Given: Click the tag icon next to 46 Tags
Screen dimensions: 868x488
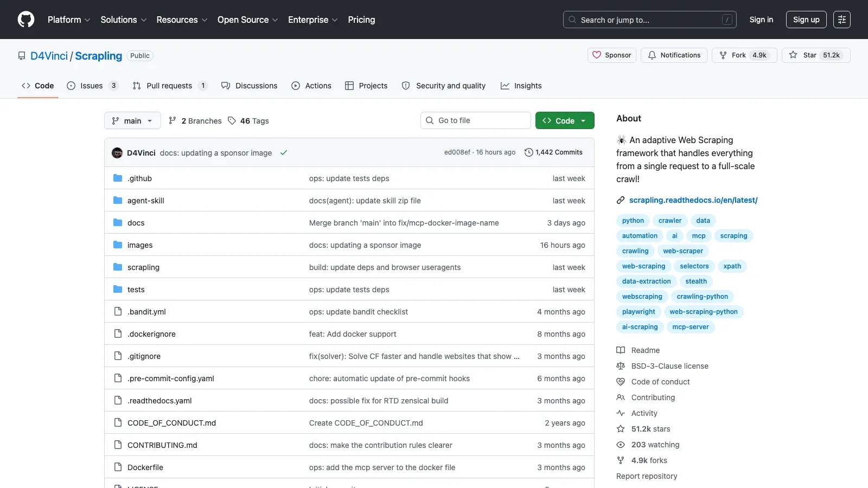Looking at the screenshot, I should [x=232, y=121].
